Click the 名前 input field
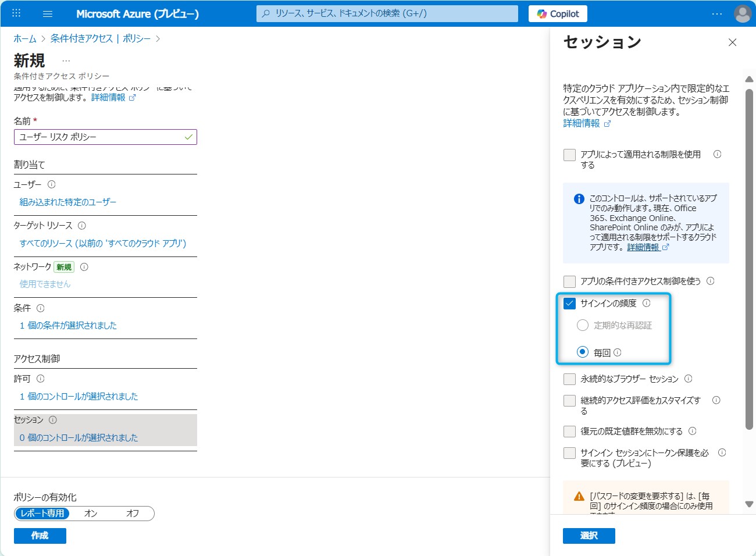The height and width of the screenshot is (556, 756). coord(105,137)
